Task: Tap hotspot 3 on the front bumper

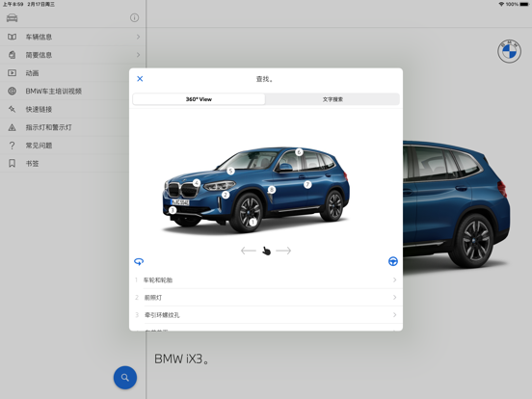Action: (x=173, y=210)
